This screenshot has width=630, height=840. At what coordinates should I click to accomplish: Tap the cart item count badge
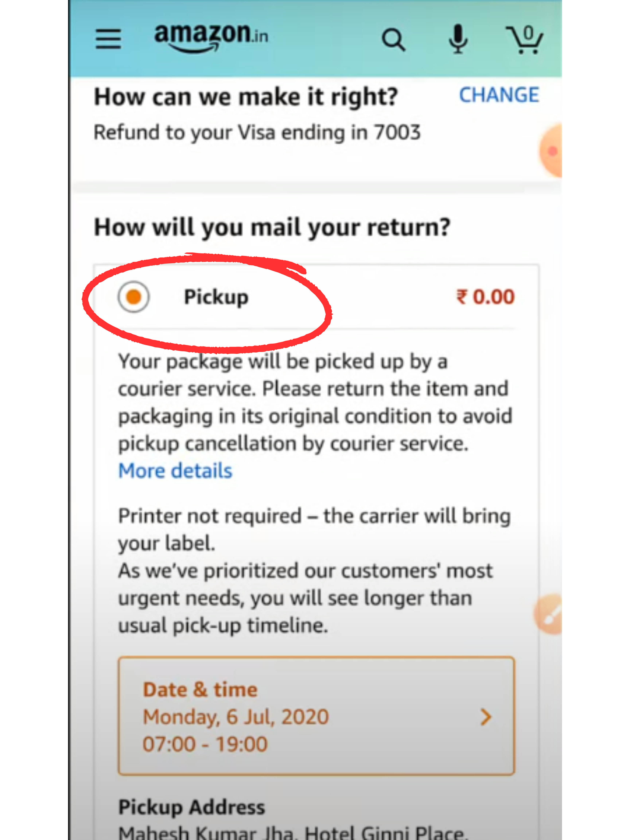[528, 33]
